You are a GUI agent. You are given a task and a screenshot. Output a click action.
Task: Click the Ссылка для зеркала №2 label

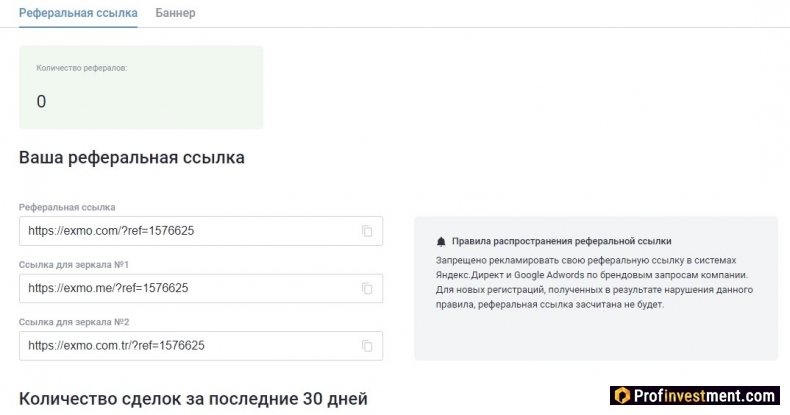(74, 322)
